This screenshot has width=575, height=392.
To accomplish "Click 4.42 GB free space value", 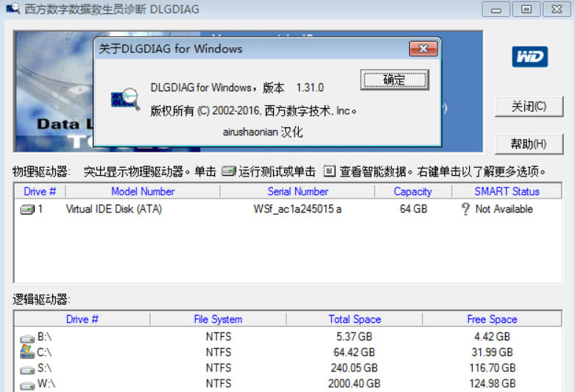I will pyautogui.click(x=492, y=337).
